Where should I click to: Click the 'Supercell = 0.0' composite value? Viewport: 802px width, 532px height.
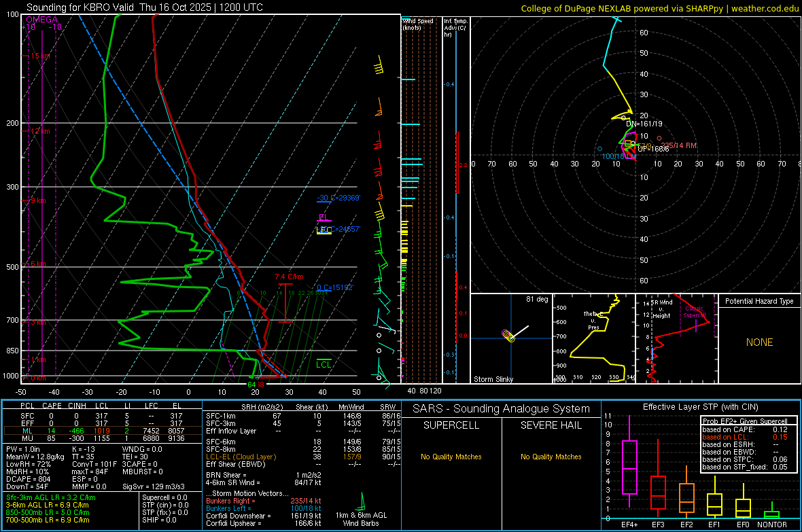(164, 497)
